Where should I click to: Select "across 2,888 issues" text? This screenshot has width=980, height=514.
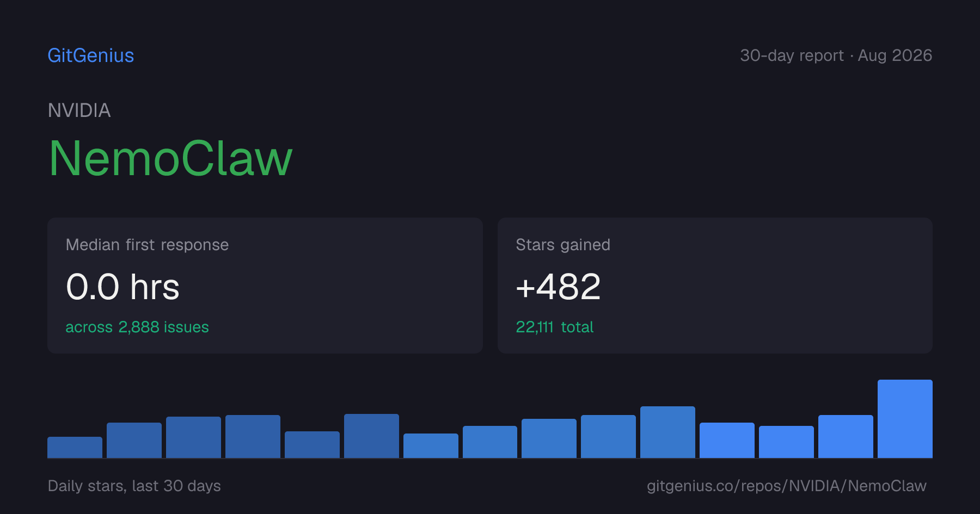pyautogui.click(x=137, y=327)
